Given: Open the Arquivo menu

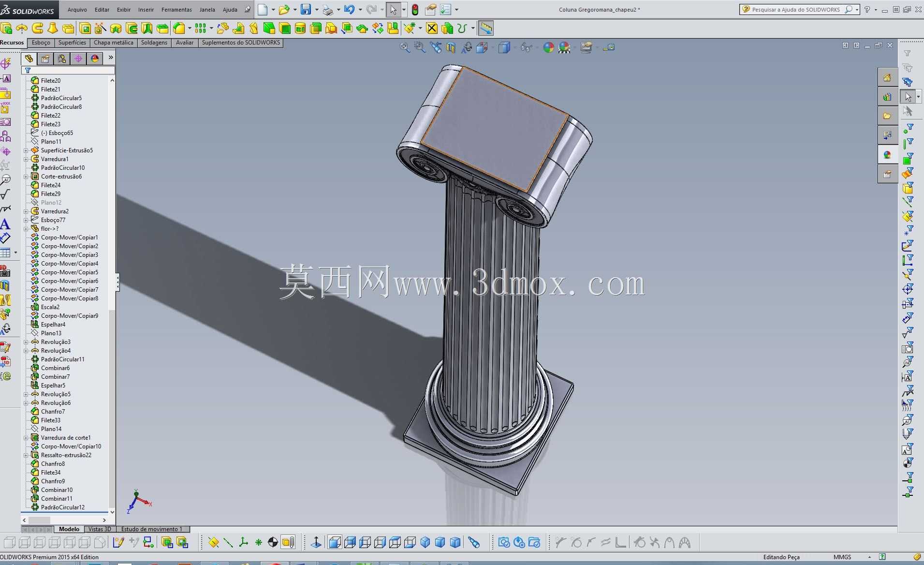Looking at the screenshot, I should 77,10.
